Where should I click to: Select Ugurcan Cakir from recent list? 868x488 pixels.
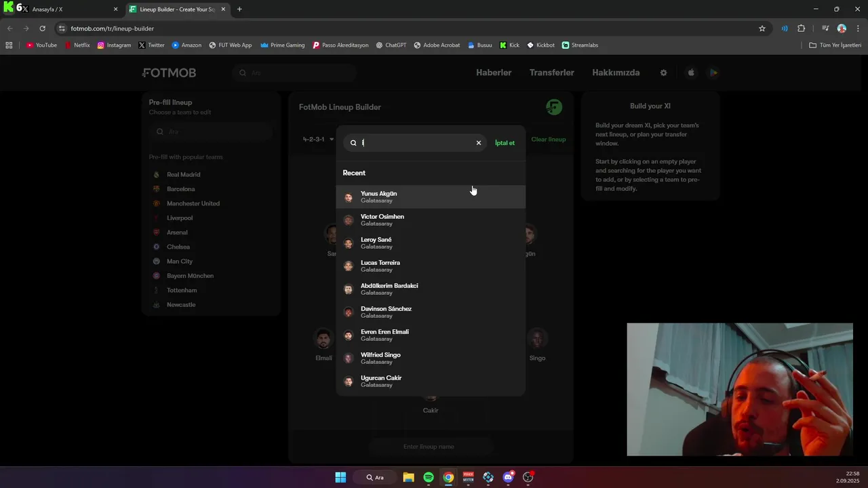(431, 381)
